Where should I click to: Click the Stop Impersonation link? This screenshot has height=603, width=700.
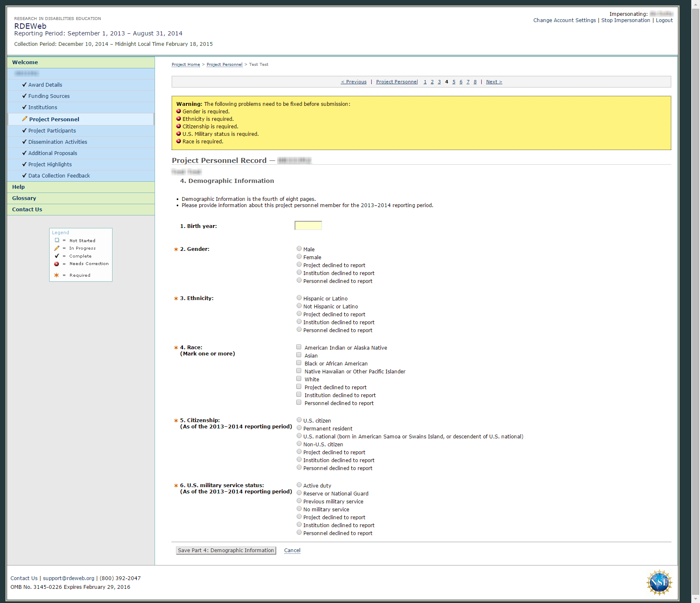pos(625,20)
